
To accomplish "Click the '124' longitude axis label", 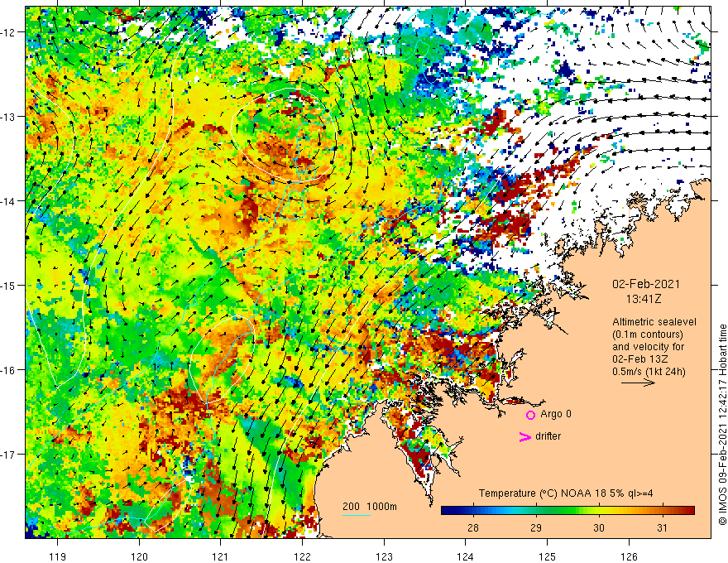I will pos(466,556).
